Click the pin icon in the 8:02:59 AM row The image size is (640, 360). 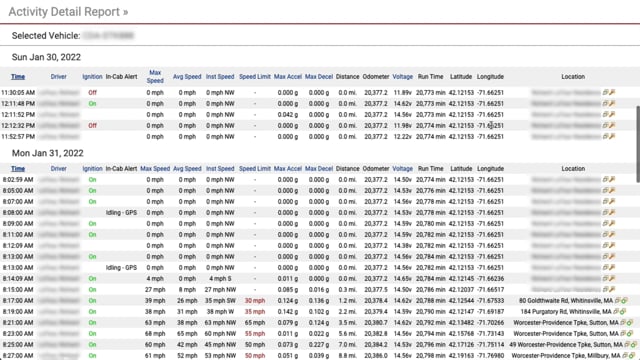pos(612,180)
